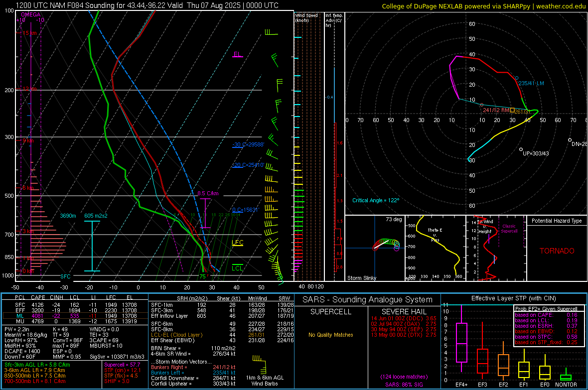Click the 'STP (cin) = 12.1' value
The height and width of the screenshot is (390, 588).
tap(123, 370)
